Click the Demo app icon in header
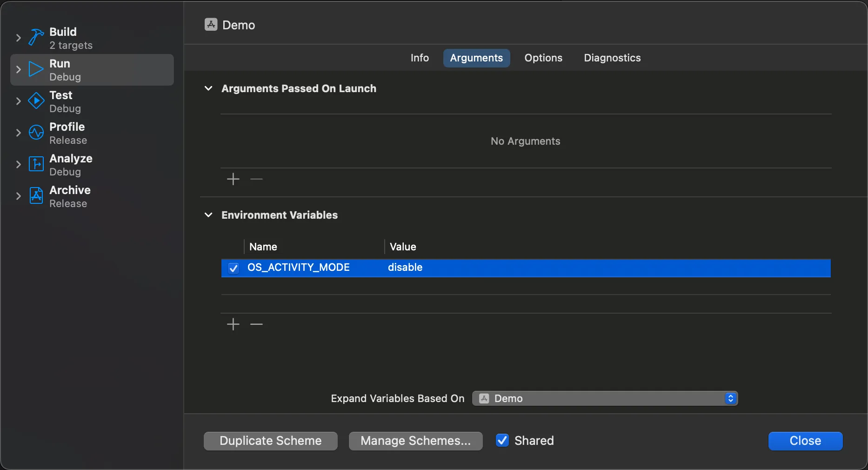Screen dimensions: 868x470 [x=211, y=25]
